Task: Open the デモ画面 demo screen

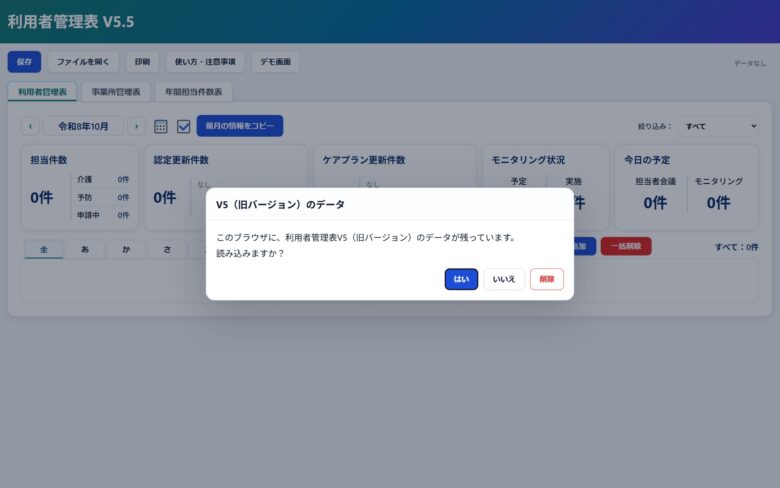Action: click(x=276, y=62)
